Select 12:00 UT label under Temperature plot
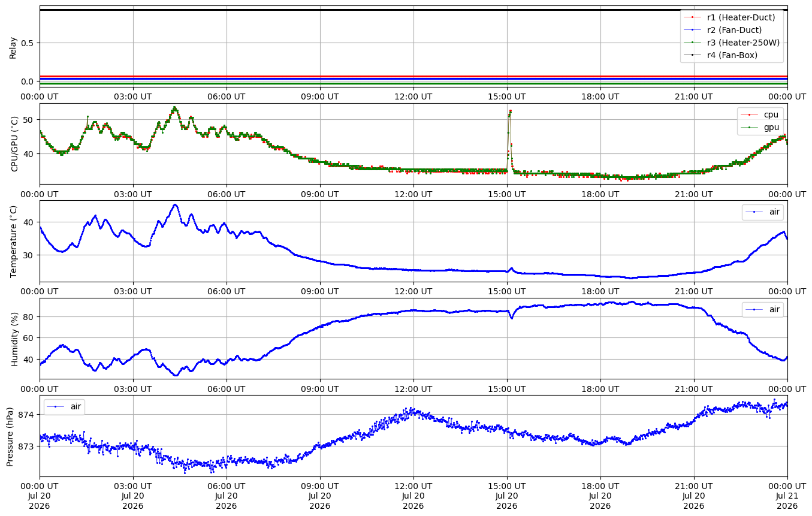 tap(413, 292)
